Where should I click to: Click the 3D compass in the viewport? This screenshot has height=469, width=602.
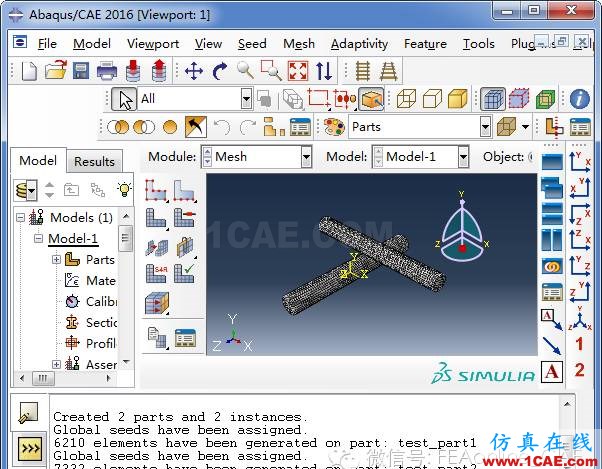(462, 227)
